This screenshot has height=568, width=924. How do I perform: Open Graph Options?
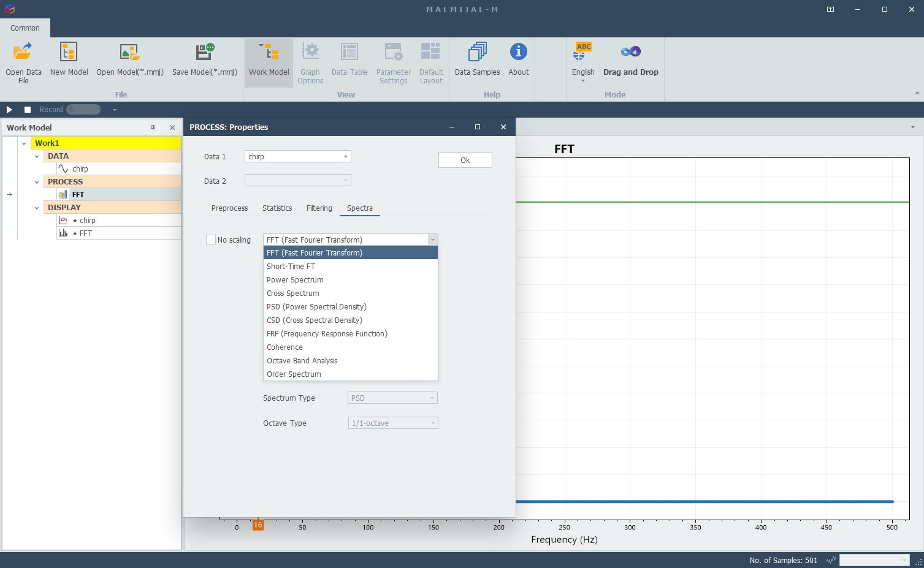[x=310, y=62]
